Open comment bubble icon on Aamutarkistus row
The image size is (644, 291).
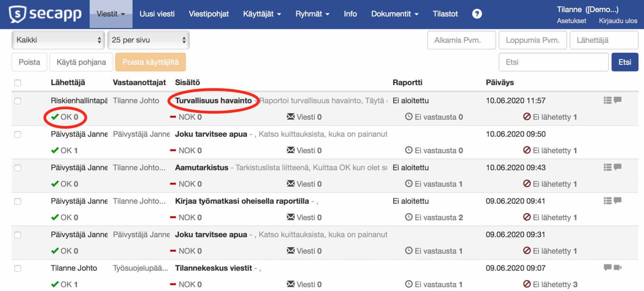click(618, 167)
